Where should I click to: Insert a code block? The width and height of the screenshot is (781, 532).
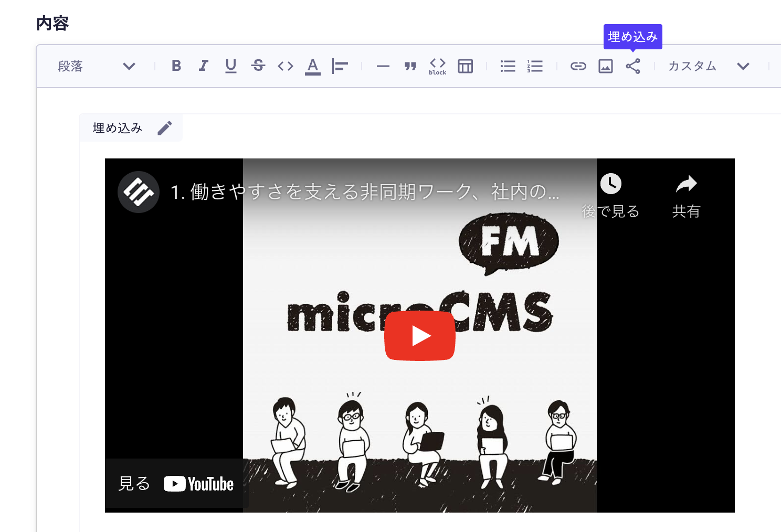pos(438,66)
